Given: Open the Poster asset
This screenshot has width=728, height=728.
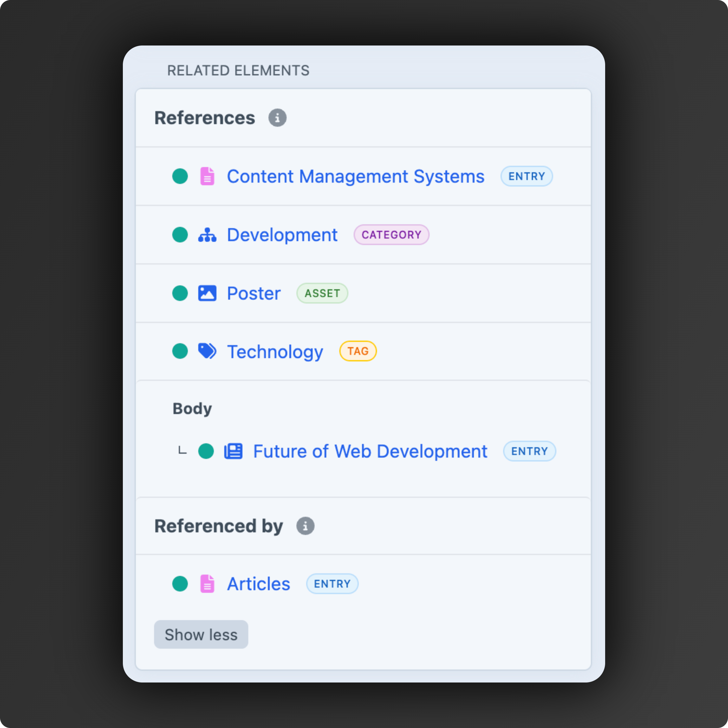Looking at the screenshot, I should (x=253, y=293).
